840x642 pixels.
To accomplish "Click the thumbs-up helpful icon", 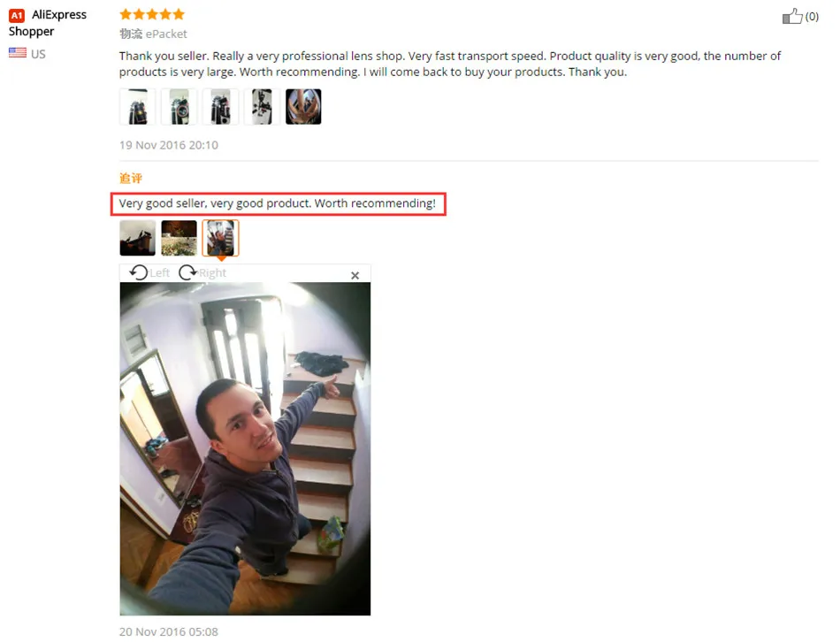I will coord(792,17).
